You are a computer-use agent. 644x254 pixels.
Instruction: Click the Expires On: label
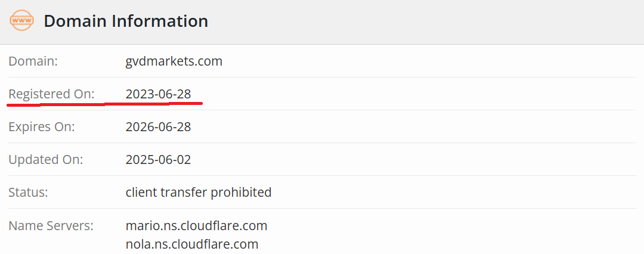click(x=41, y=126)
